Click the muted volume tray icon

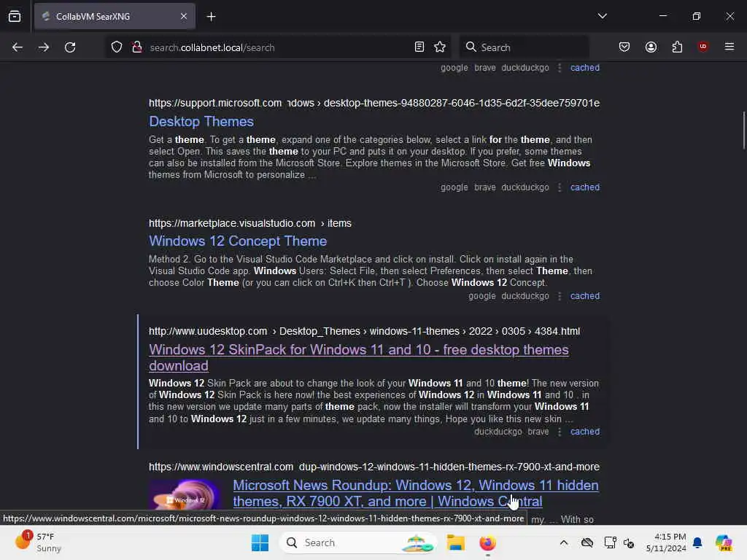629,542
